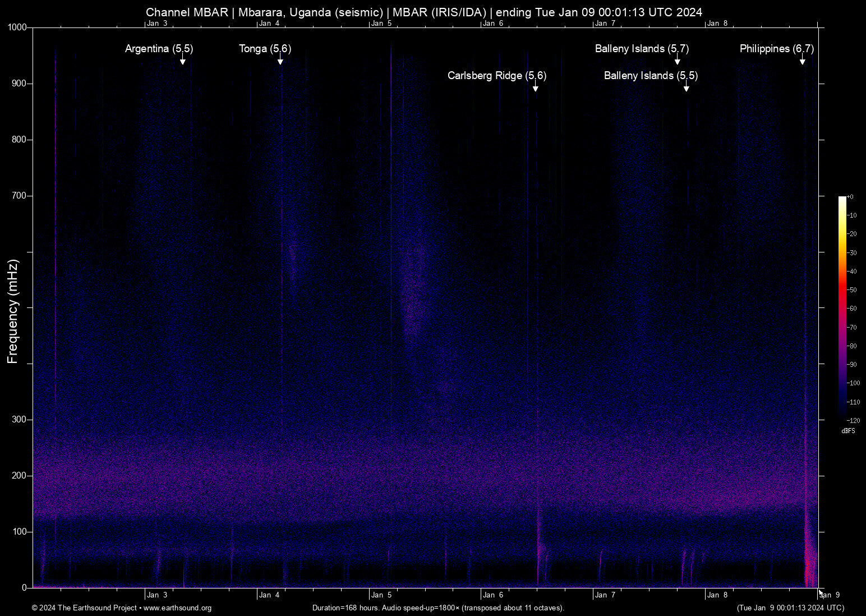
Task: Click the arrow beneath Carlsberg Ridge (5.6)
Action: 536,88
